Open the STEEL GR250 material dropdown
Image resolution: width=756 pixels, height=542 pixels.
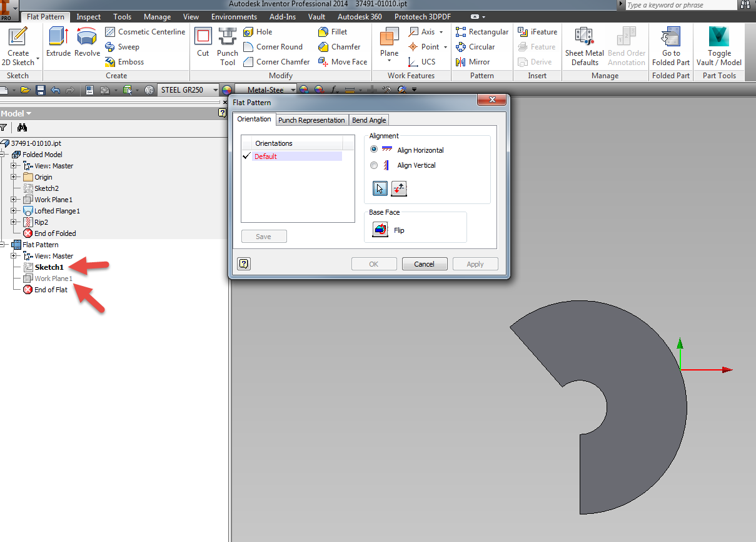click(216, 90)
